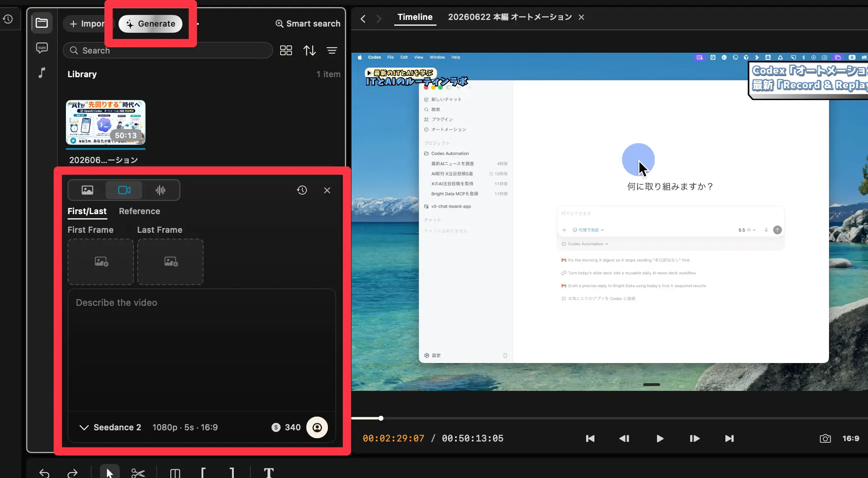Step back one frame
Image resolution: width=868 pixels, height=478 pixels.
(x=624, y=439)
